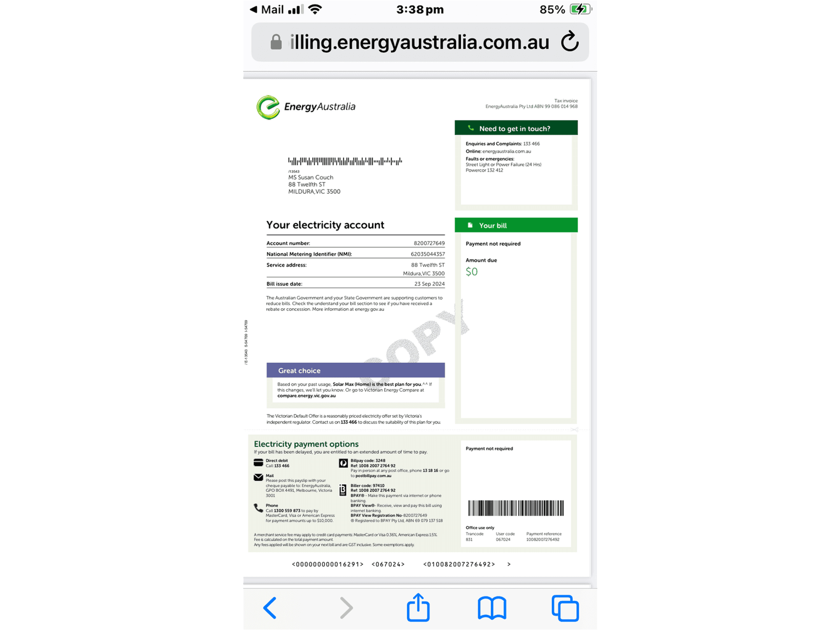The image size is (840, 630).
Task: Tap the account number 8200727649
Action: pos(429,243)
